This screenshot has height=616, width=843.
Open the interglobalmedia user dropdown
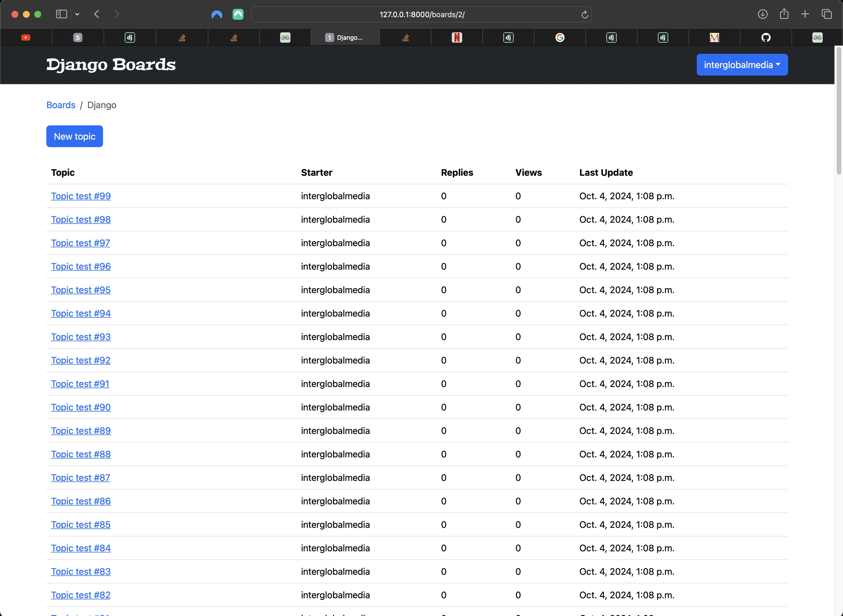742,64
